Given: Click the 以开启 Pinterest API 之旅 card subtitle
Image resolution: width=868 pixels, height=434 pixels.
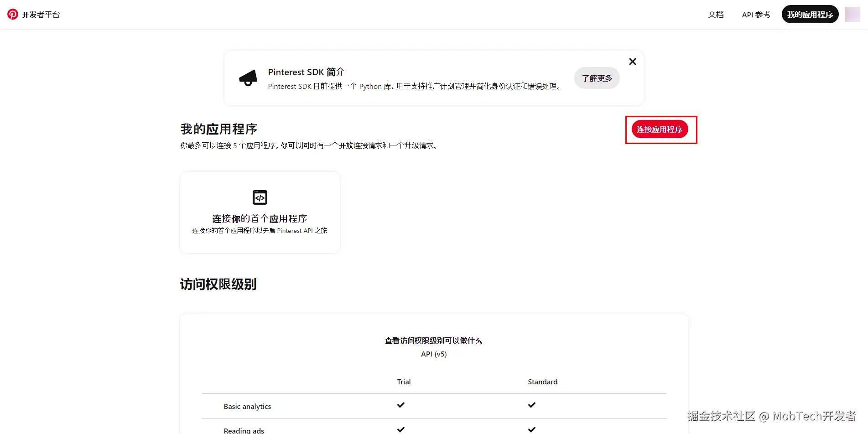Looking at the screenshot, I should tap(260, 231).
